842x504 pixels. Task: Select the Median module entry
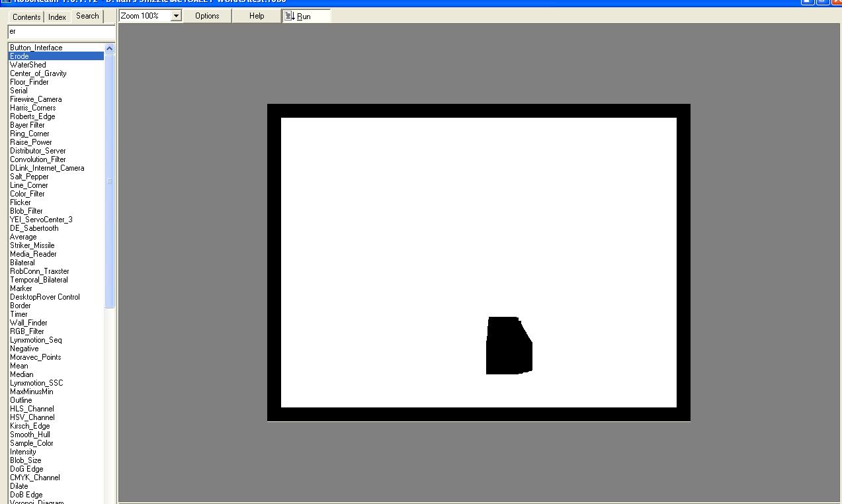coord(21,374)
